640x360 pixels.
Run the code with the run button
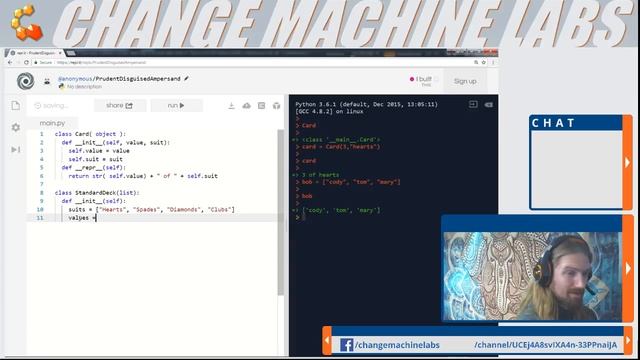click(x=176, y=105)
